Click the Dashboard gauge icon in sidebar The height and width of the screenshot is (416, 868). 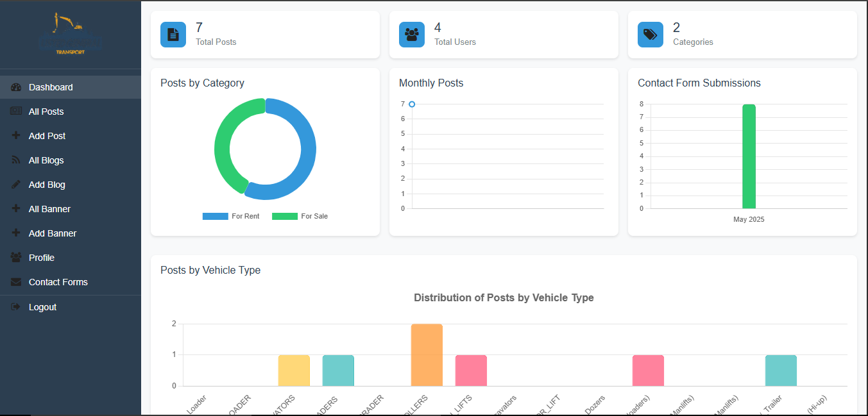pyautogui.click(x=16, y=87)
